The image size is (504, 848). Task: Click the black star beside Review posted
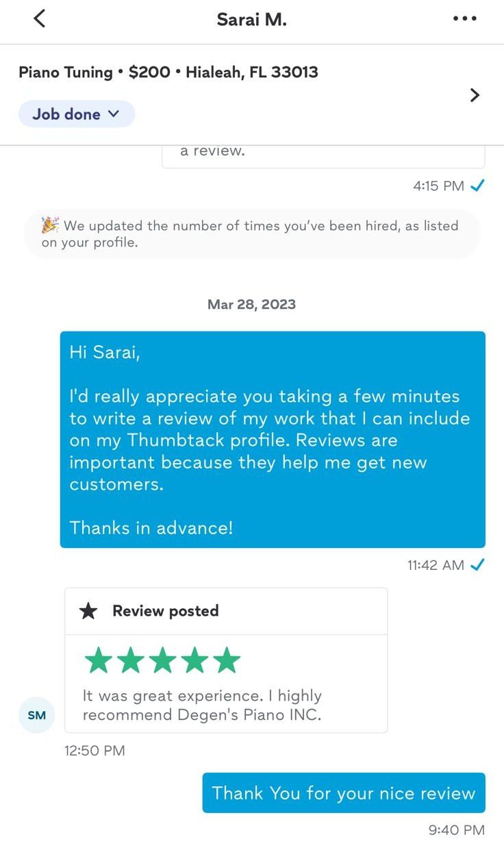click(90, 611)
